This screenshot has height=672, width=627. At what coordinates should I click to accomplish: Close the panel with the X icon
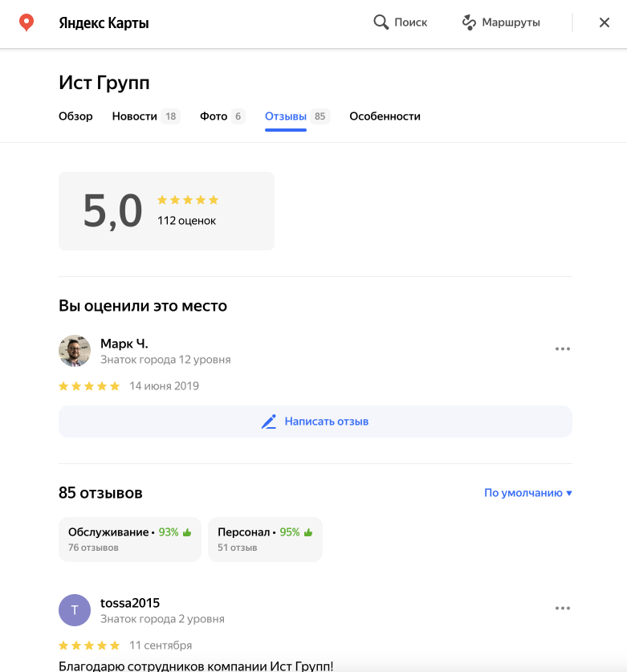605,22
